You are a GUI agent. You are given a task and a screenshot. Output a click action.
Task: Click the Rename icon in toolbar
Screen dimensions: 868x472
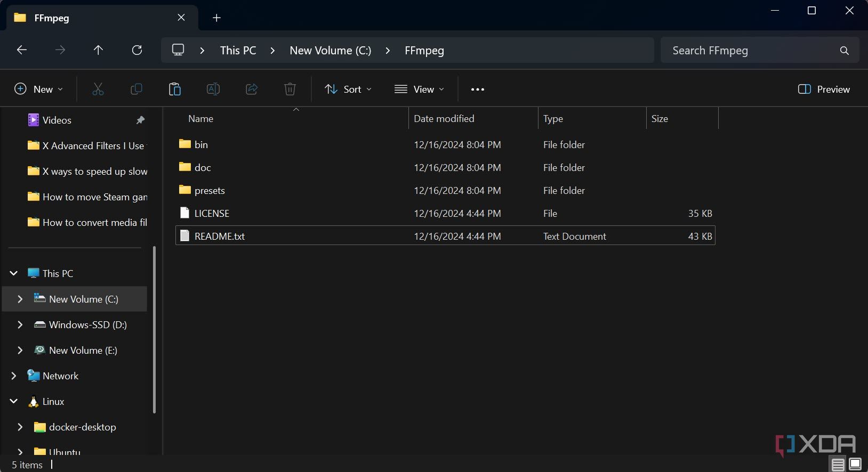point(213,89)
